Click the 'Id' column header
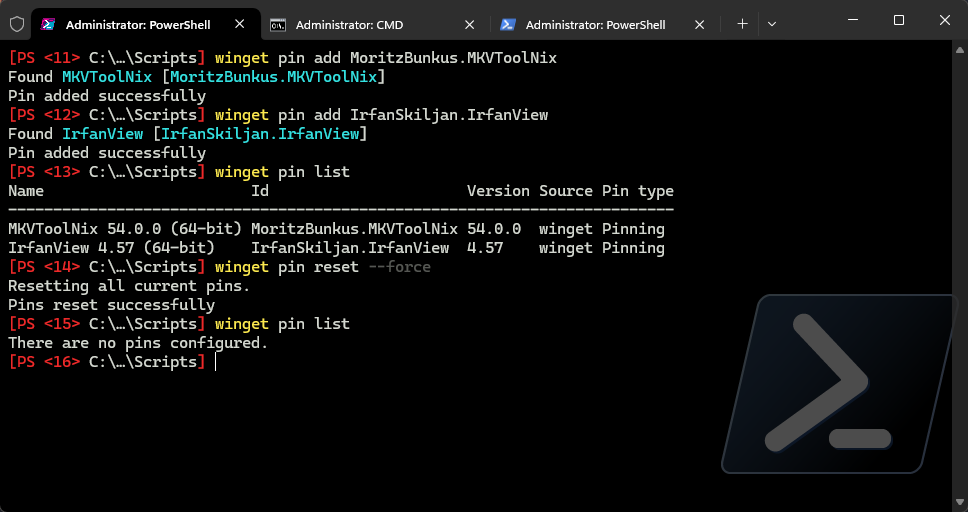Screen dimensions: 968x512 260,191
